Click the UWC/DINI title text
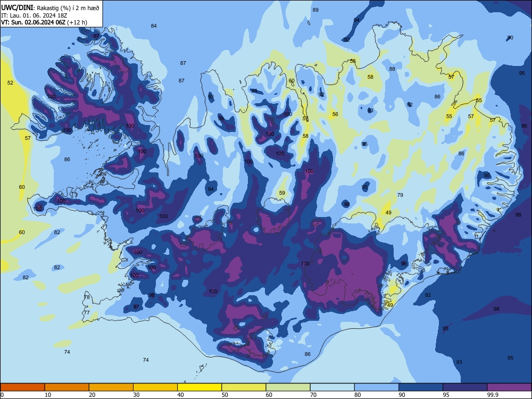 pyautogui.click(x=17, y=8)
